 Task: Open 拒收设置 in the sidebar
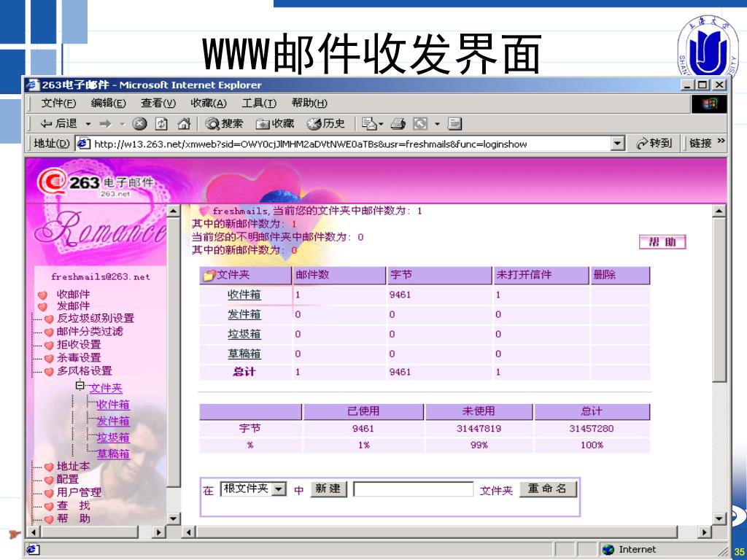coord(79,344)
